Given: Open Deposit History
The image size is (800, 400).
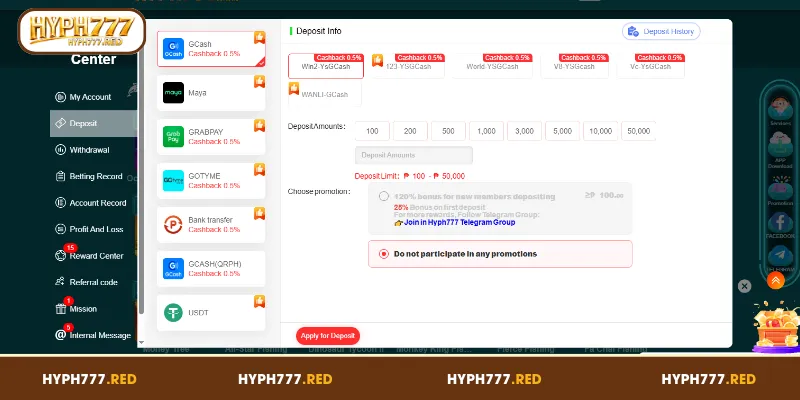Looking at the screenshot, I should 661,31.
